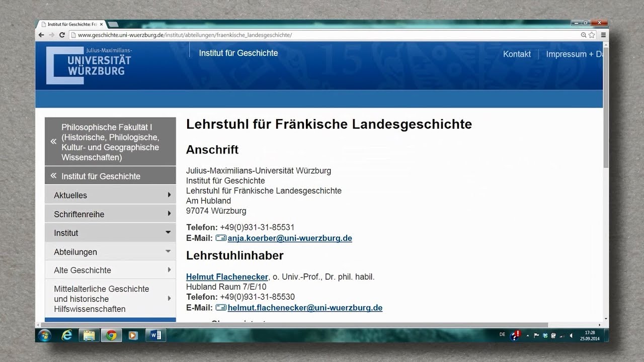Click the vertical scrollbar down arrow

pos(606,319)
